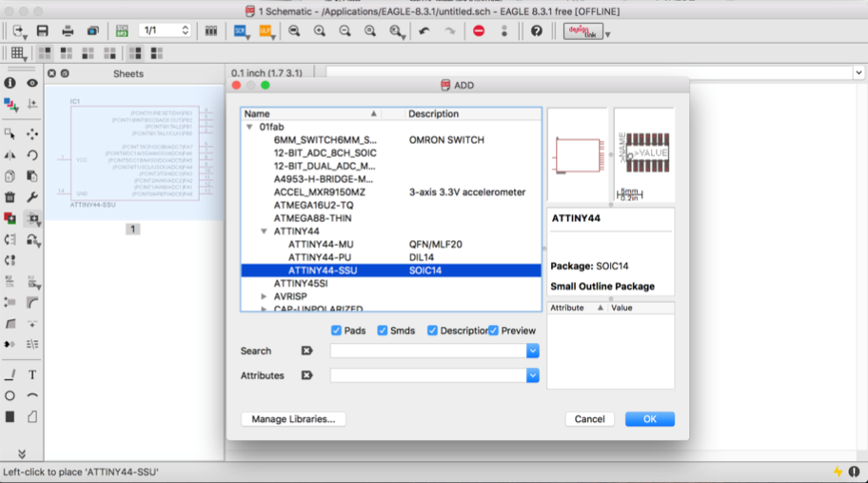The image size is (868, 483).
Task: Select the Show (eye) tool
Action: pyautogui.click(x=32, y=83)
